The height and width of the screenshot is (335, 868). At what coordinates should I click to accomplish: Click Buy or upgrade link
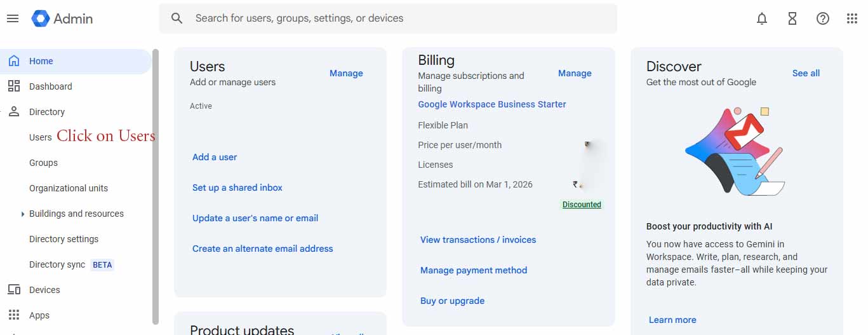(x=452, y=301)
